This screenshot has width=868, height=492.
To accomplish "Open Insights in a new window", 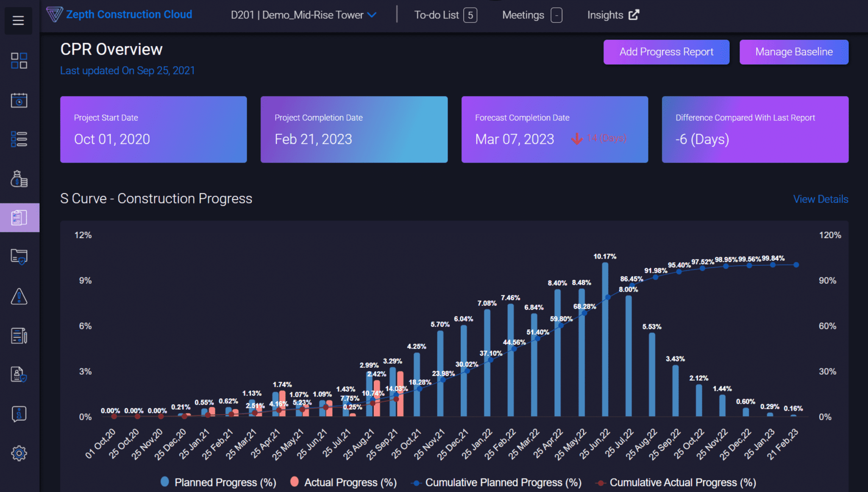I will pos(612,15).
